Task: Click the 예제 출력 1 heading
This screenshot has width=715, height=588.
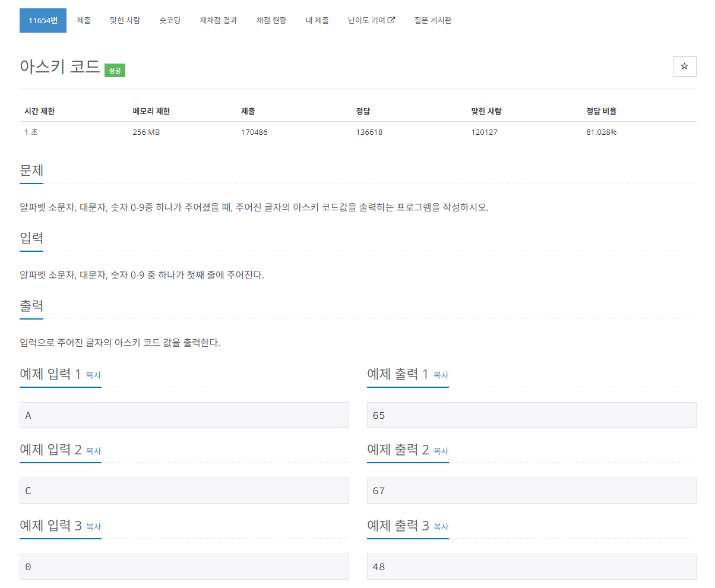Action: click(x=398, y=374)
